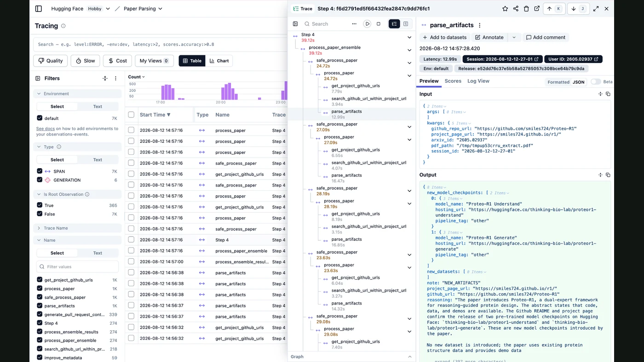
Task: Open the Paper Parsing project dropdown
Action: coord(143,9)
